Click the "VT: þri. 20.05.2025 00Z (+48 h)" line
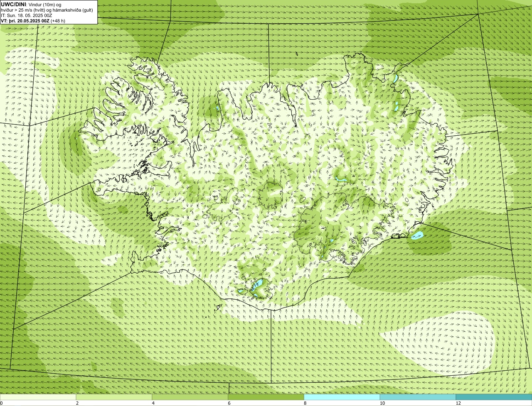532x406 pixels. pyautogui.click(x=33, y=20)
